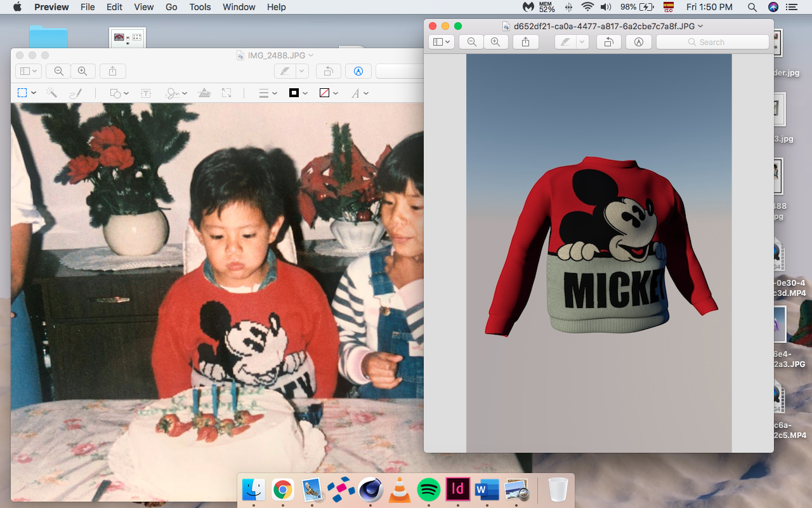Click the battery 98% indicator
This screenshot has height=508, width=812.
[637, 7]
